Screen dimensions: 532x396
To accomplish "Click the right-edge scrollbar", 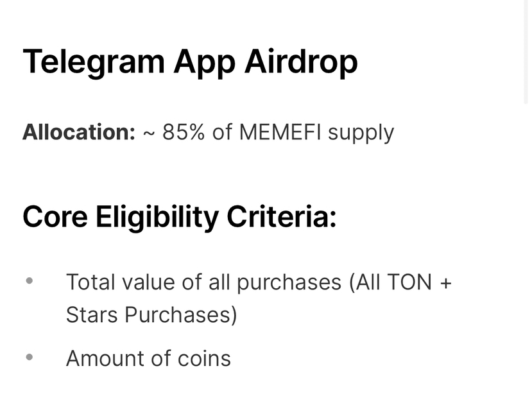I will tap(526, 51).
